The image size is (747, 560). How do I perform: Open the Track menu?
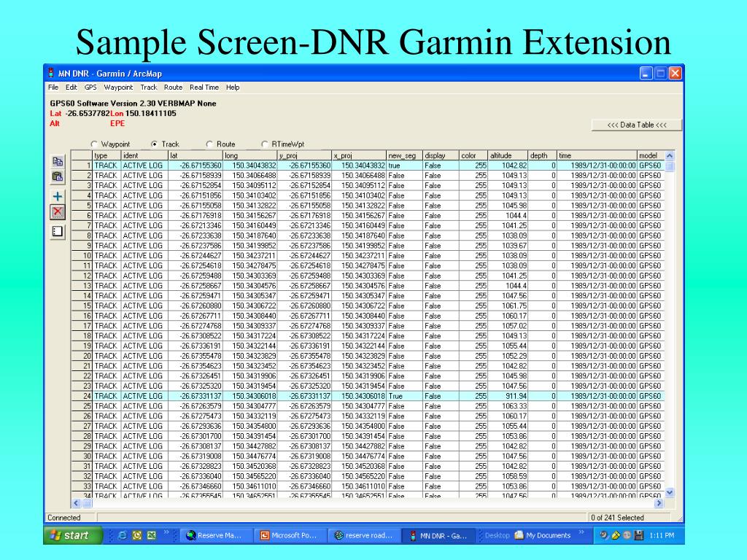pos(149,87)
